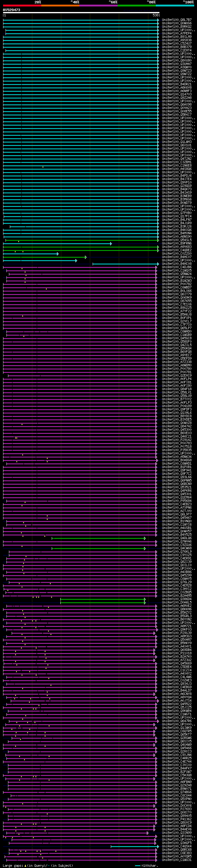
Task: Open the UniRef100_A7YF22 entry
Action: click(177, 311)
